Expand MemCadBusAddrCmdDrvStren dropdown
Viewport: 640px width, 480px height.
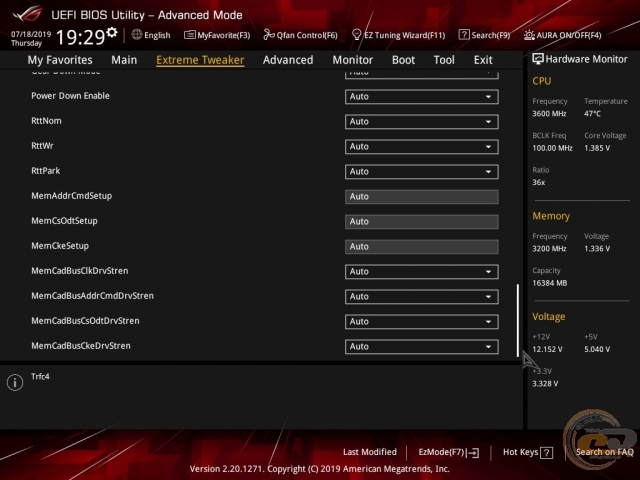click(421, 297)
